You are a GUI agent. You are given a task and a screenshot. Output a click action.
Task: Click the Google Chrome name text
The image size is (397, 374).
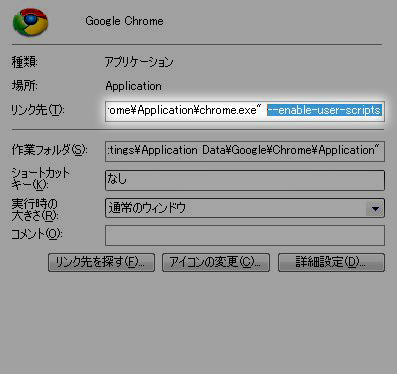point(124,21)
